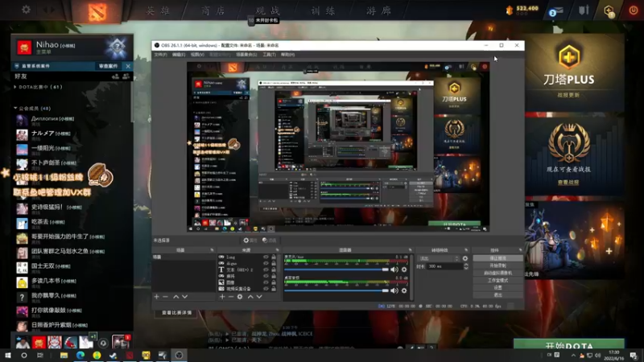Image resolution: width=644 pixels, height=362 pixels.
Task: Pop out the audio mixer dock panel
Action: click(x=410, y=250)
